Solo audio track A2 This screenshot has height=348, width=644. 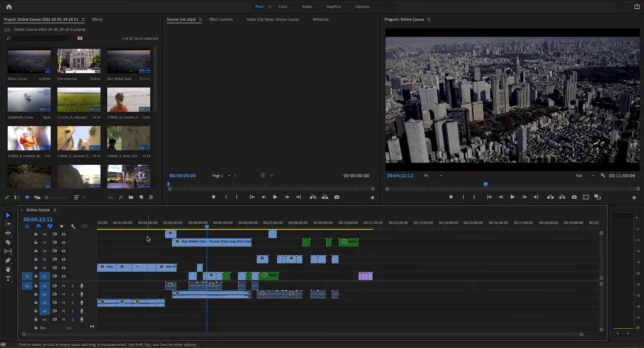click(73, 294)
